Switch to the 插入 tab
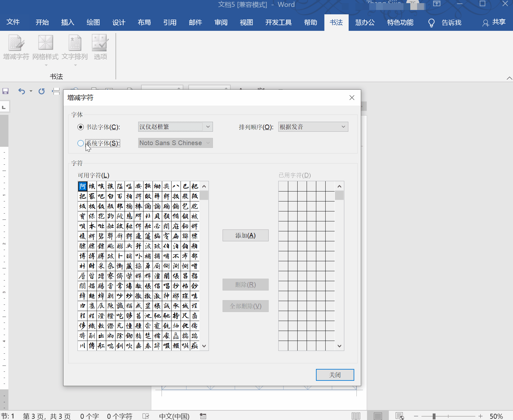513x420 pixels. (68, 22)
